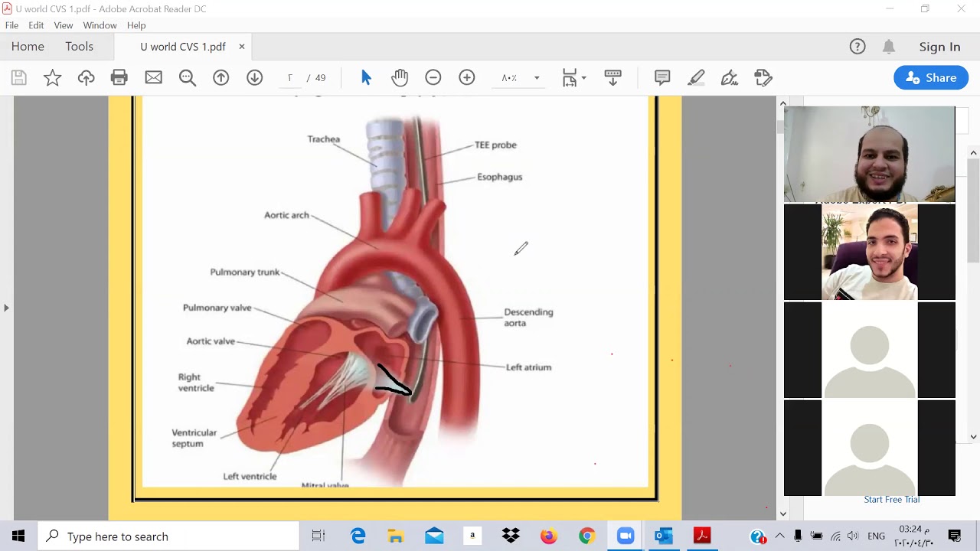Screen dimensions: 980x551
Task: Zoom in with the plus icon
Action: point(467,77)
